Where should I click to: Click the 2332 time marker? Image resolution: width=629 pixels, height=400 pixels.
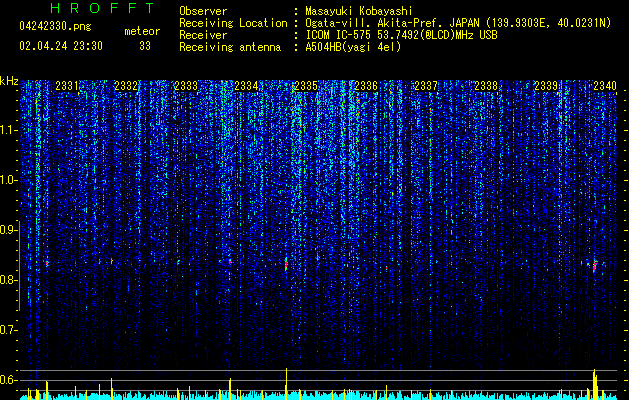point(126,86)
